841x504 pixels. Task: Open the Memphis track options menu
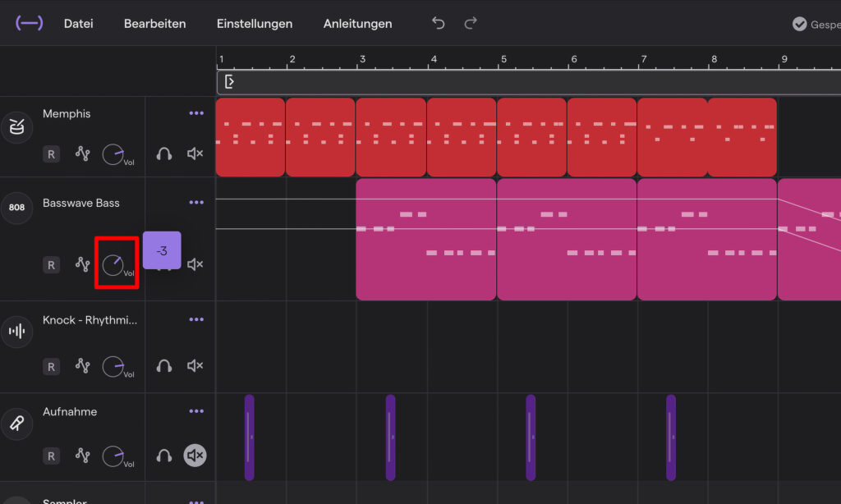196,113
